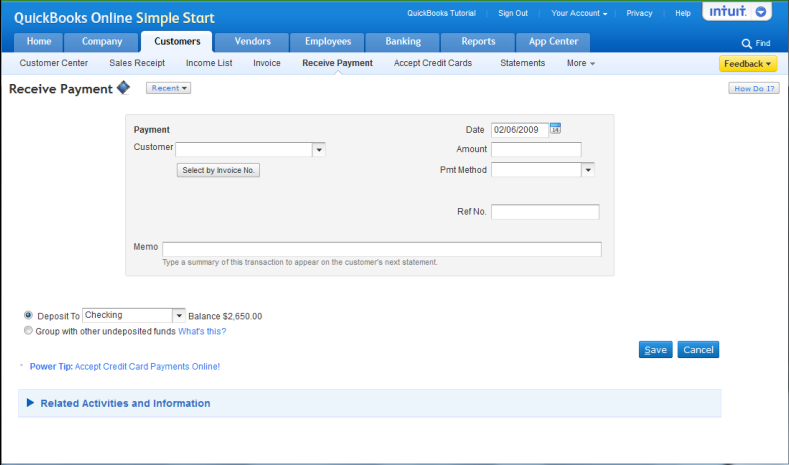This screenshot has width=789, height=465.
Task: Switch to the Employees tab
Action: pos(328,42)
